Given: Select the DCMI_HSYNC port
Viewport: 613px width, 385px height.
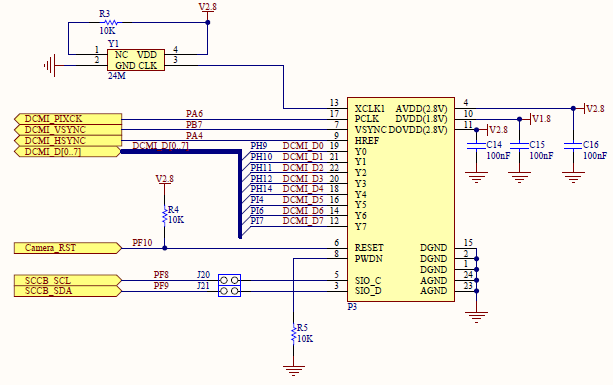Looking at the screenshot, I should 68,141.
